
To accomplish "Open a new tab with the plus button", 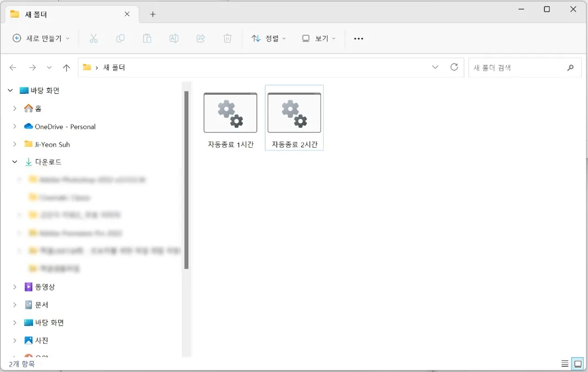I will (x=153, y=14).
